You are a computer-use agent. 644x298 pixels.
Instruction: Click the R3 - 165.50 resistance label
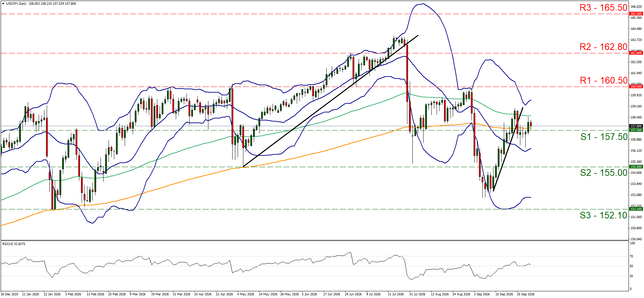click(603, 7)
